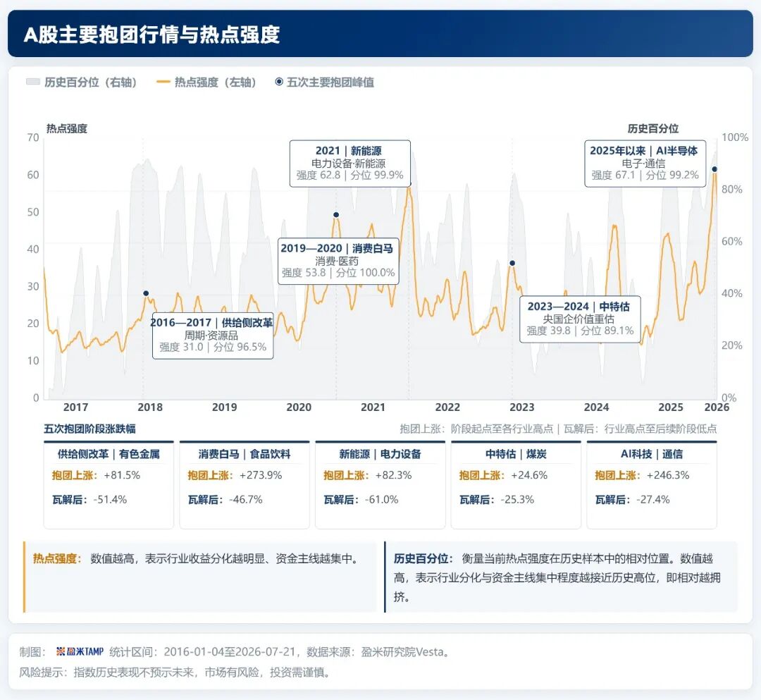This screenshot has height=700, width=761.
Task: Click the orange 热点强度 legend line
Action: coord(163,82)
